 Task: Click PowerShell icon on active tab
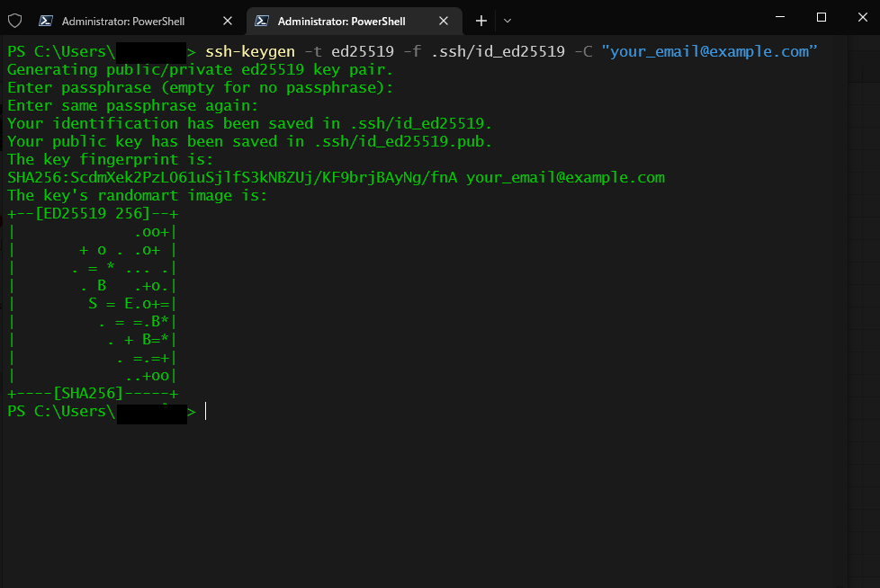coord(262,21)
